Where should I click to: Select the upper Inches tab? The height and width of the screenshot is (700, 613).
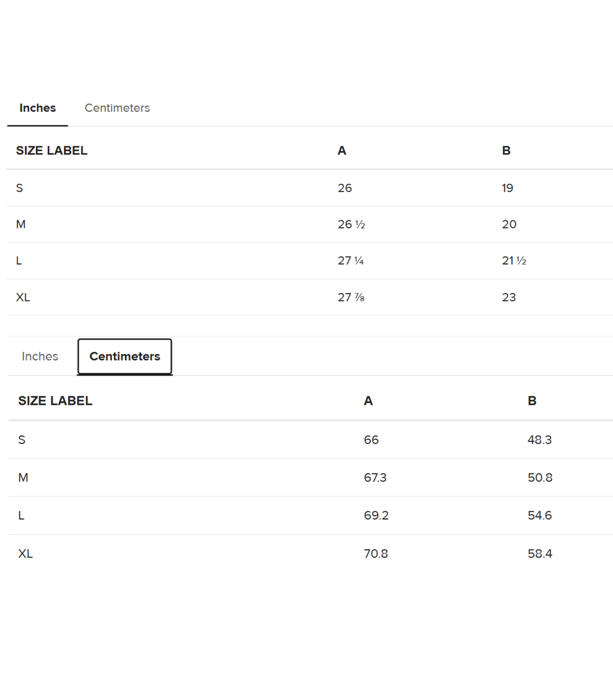[37, 108]
